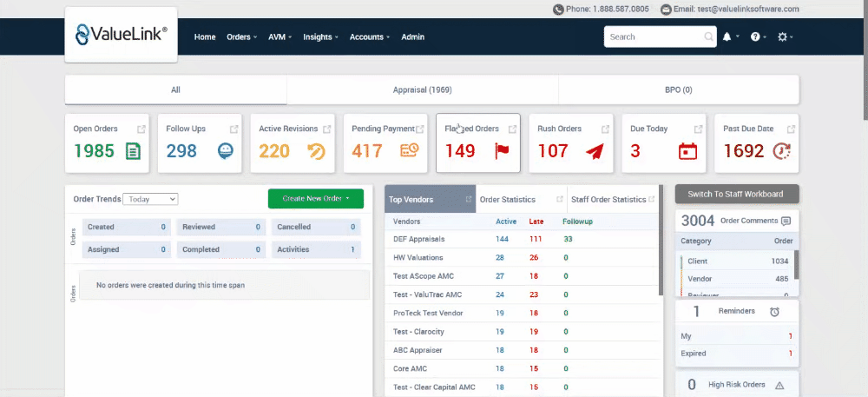Click the Created orders counter

[x=127, y=227]
